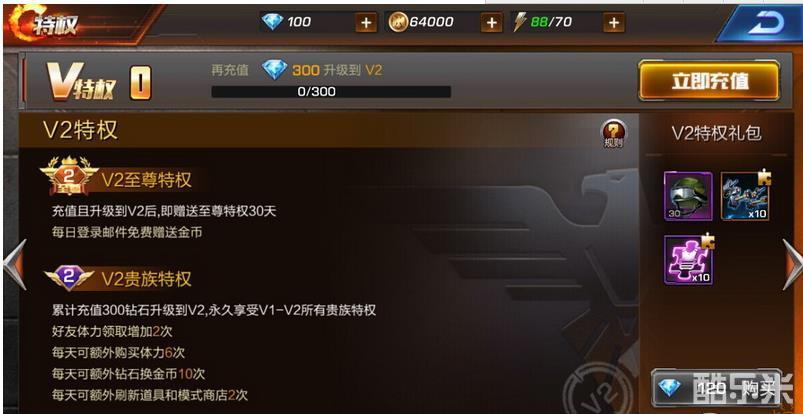Click the gold coin balance icon
This screenshot has width=803, height=414.
pos(398,22)
